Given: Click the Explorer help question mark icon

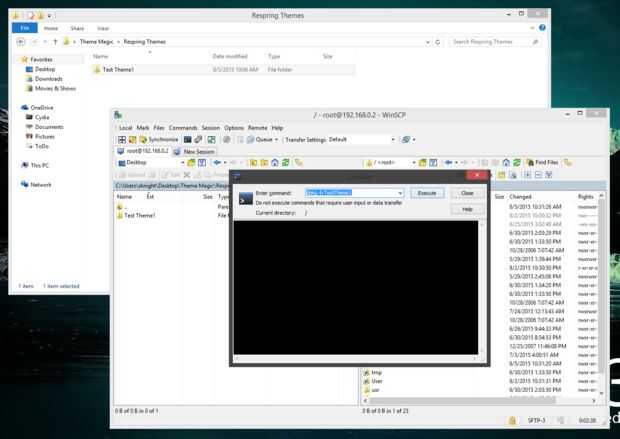Looking at the screenshot, I should (542, 28).
